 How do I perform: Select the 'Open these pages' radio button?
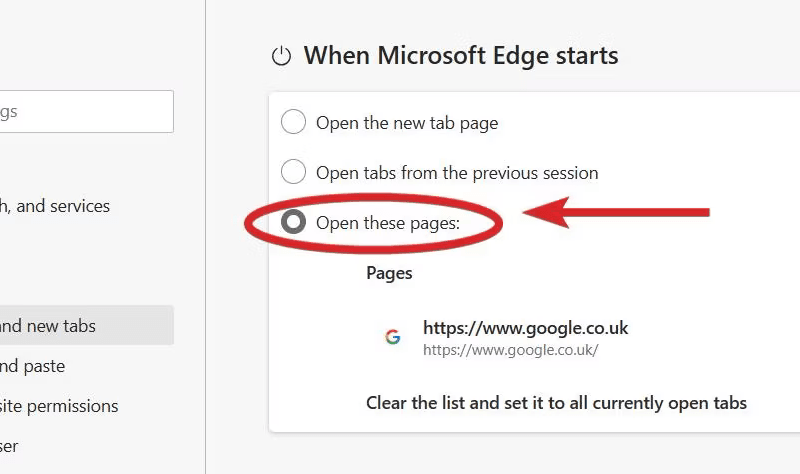pyautogui.click(x=293, y=221)
